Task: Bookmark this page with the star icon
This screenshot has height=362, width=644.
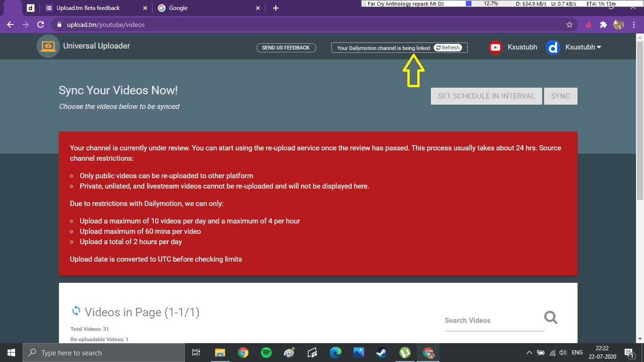Action: (x=570, y=25)
